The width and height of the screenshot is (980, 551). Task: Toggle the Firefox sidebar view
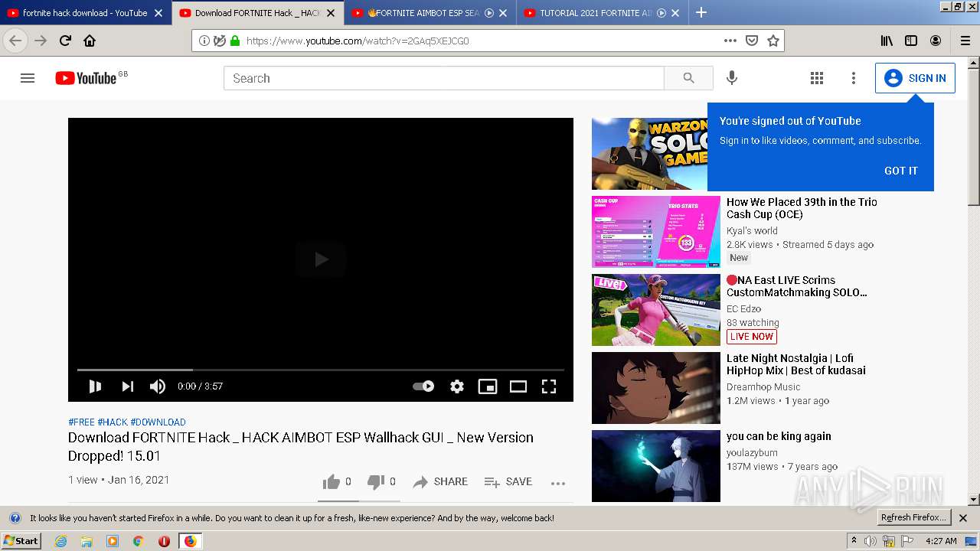[911, 41]
